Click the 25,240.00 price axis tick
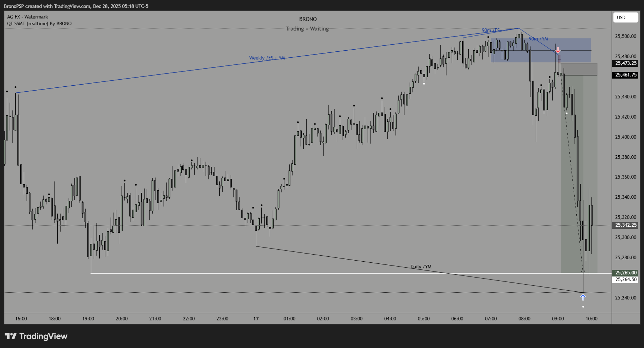Viewport: 644px width, 348px height. click(626, 298)
